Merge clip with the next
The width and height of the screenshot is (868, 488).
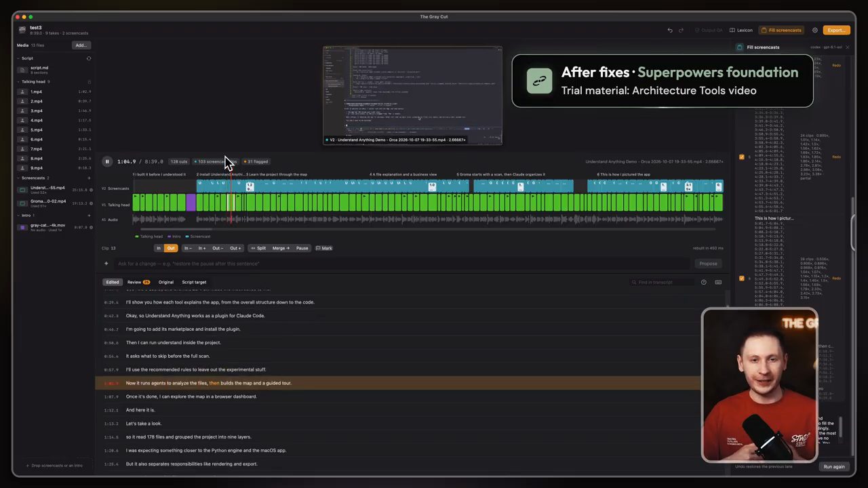click(x=281, y=248)
